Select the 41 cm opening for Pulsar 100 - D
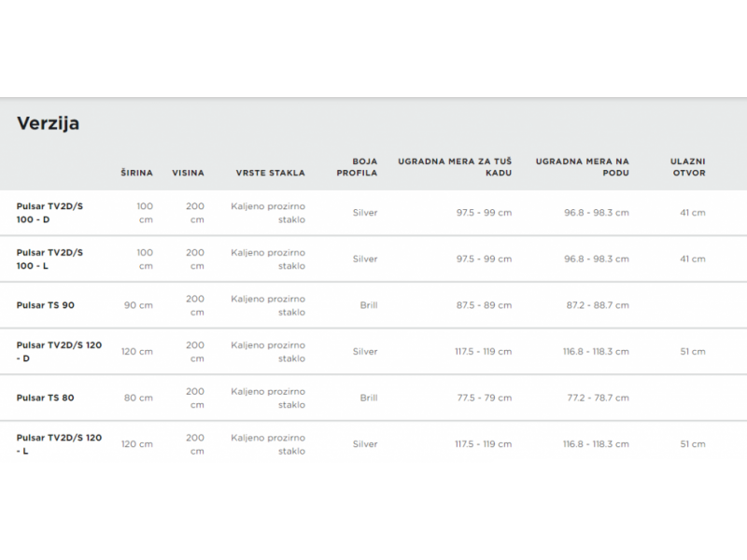 point(692,213)
